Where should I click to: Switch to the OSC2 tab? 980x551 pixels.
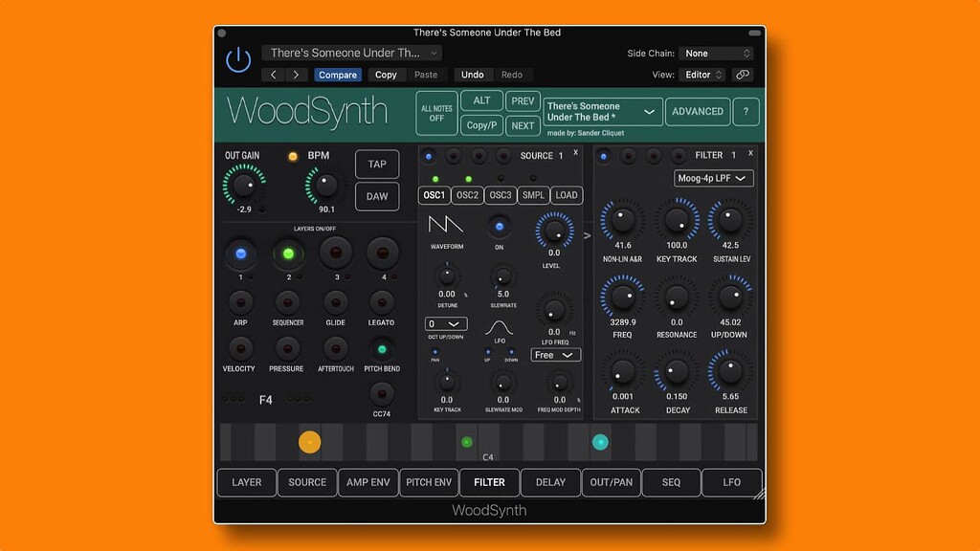(x=467, y=195)
